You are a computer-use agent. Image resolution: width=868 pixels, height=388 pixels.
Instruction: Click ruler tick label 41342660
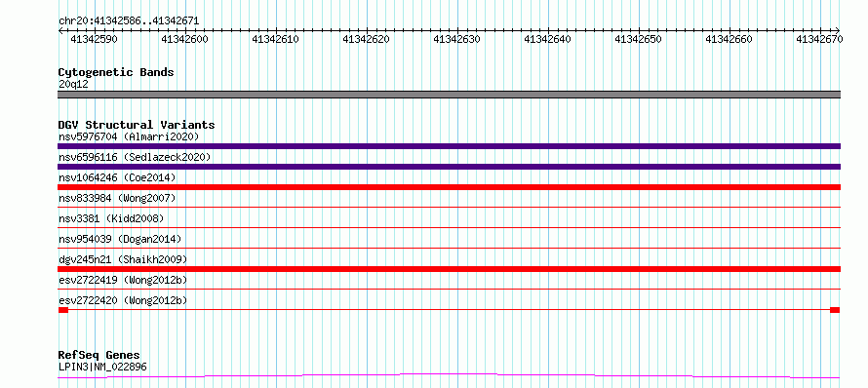tap(730, 39)
